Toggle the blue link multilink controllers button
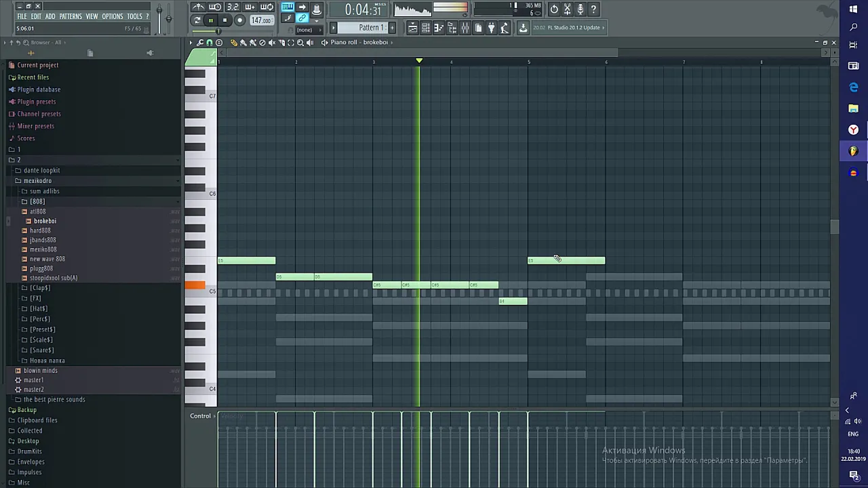The height and width of the screenshot is (488, 868). click(302, 18)
